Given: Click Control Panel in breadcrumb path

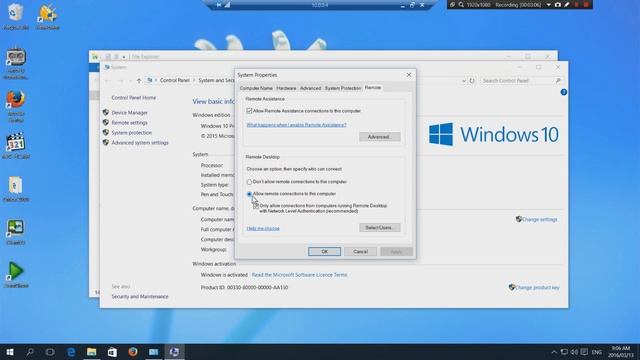Looking at the screenshot, I should [x=175, y=80].
